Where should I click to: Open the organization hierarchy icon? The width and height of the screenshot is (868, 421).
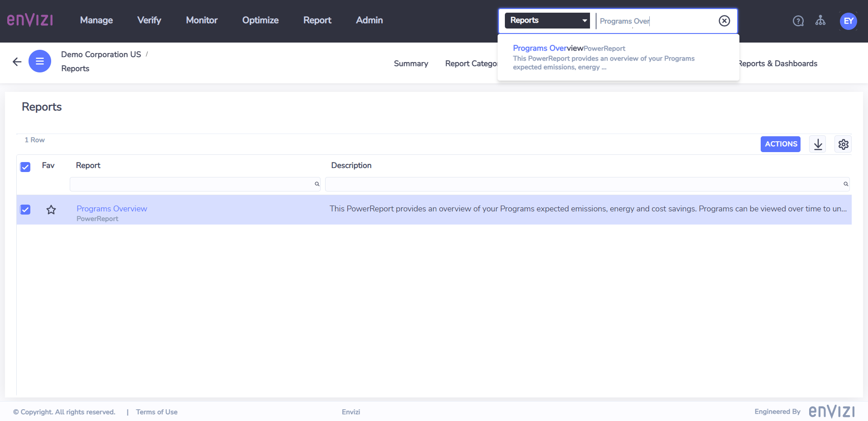point(820,21)
